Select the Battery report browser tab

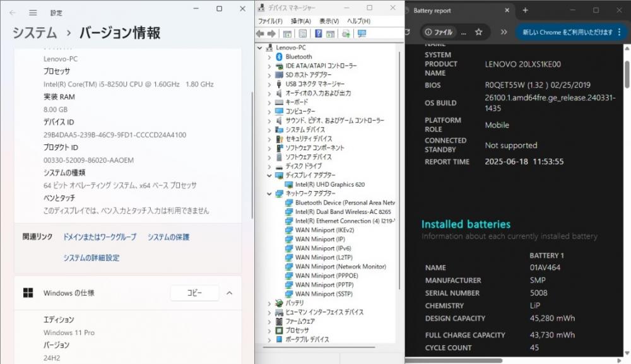click(x=459, y=11)
